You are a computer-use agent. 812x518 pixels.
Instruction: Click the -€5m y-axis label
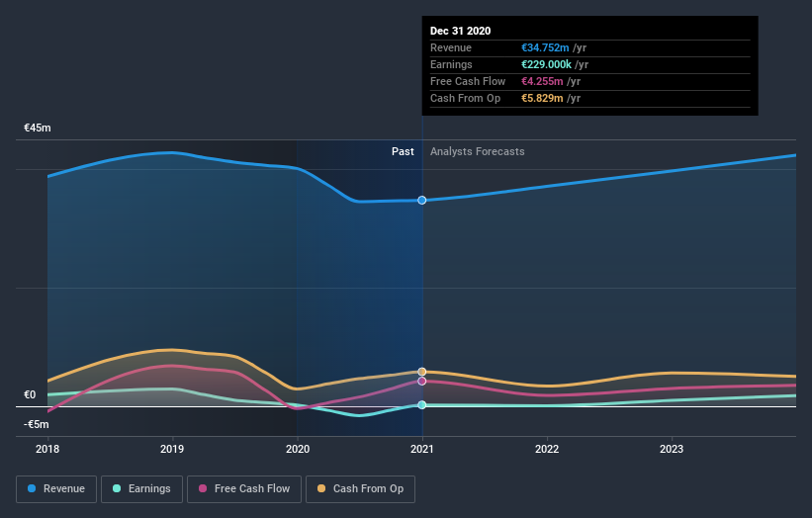pyautogui.click(x=37, y=424)
